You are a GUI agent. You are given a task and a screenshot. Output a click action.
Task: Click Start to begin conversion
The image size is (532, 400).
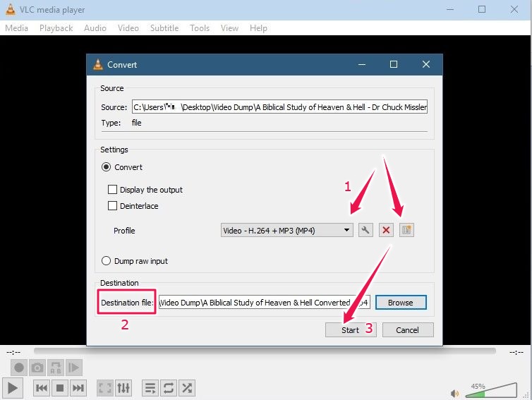pos(351,329)
